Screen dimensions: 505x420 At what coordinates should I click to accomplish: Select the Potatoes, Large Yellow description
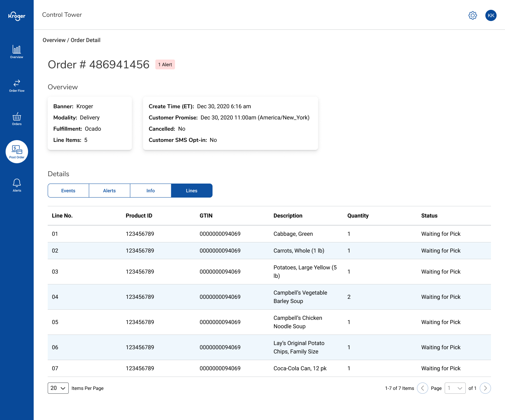click(x=305, y=272)
